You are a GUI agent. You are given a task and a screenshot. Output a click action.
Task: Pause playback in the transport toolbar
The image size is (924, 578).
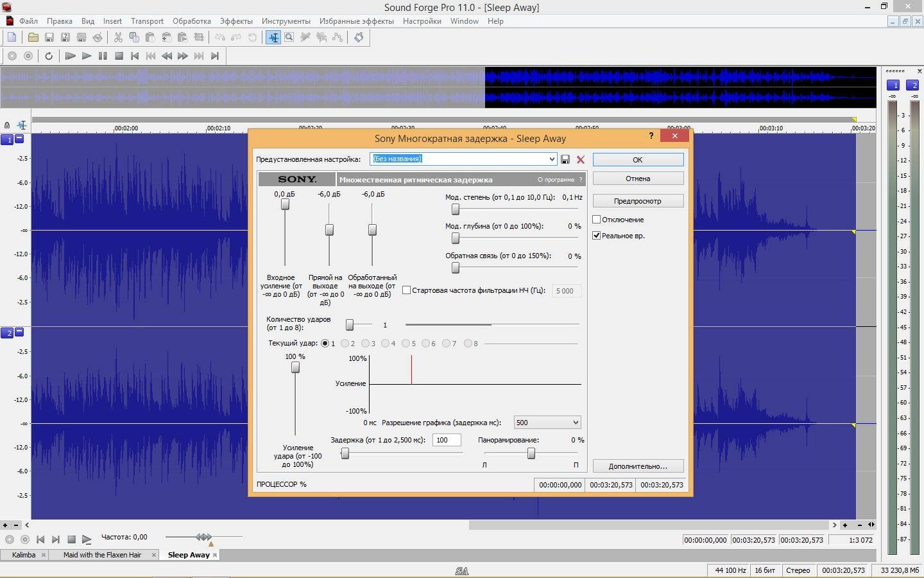click(103, 56)
